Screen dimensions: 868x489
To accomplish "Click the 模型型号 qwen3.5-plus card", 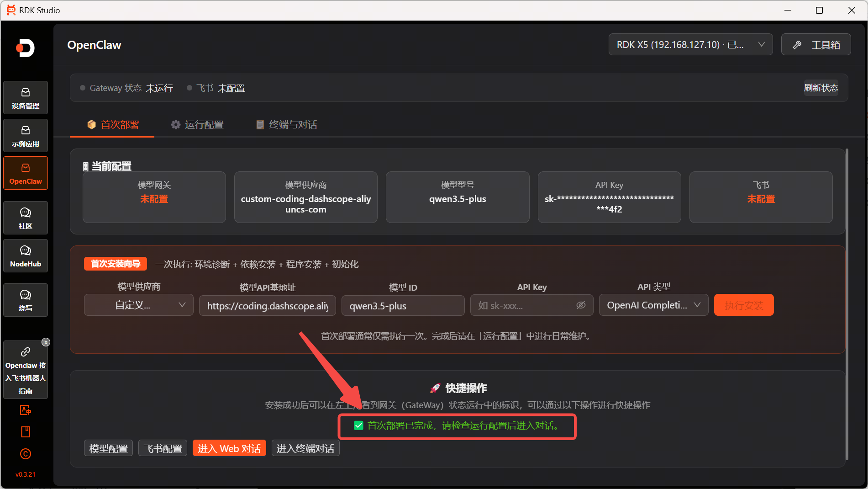I will pos(458,197).
